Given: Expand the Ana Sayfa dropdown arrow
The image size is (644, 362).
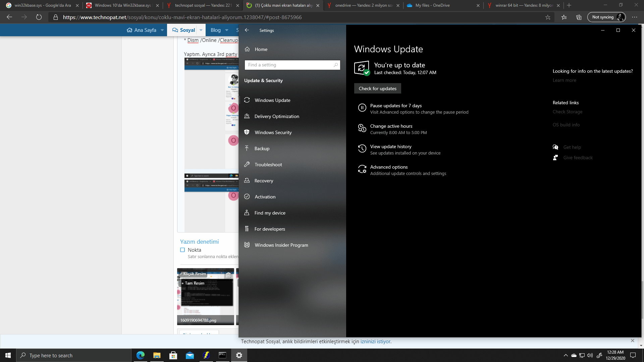Looking at the screenshot, I should coord(162,30).
